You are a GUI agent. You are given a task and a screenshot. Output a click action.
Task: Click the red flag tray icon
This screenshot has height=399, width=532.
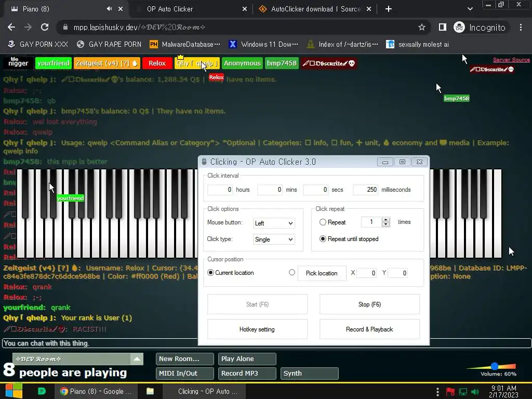(x=450, y=392)
